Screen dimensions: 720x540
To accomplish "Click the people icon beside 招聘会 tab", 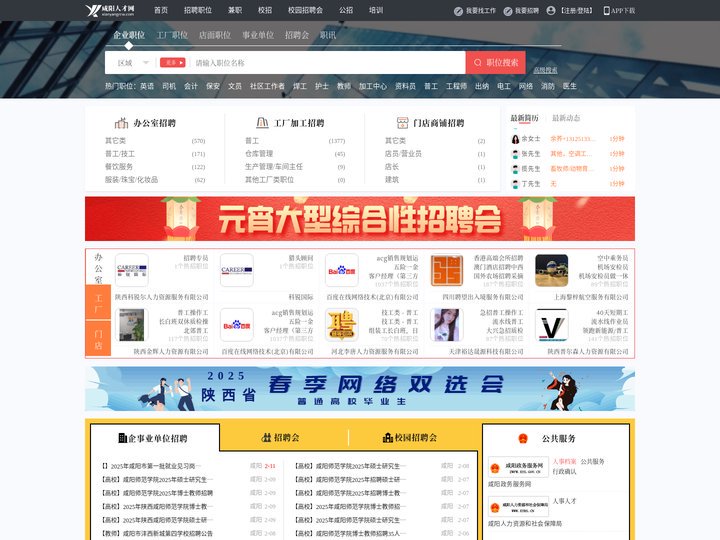I will coord(266,438).
